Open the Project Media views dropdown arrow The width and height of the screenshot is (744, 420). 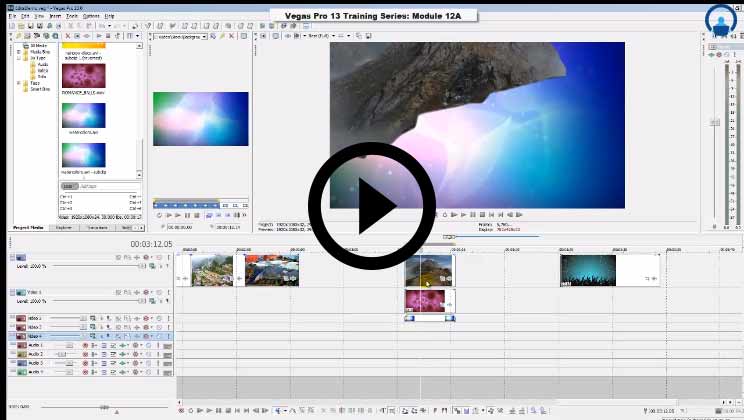(x=138, y=36)
